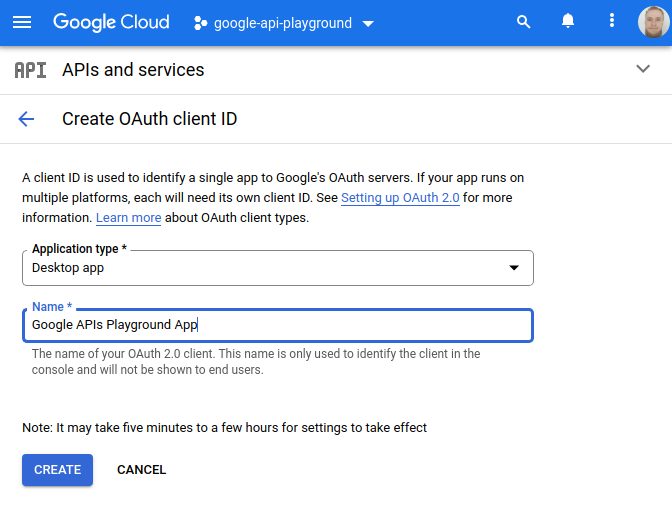Screen dimensions: 672x513
Task: Click the API icon beside APIs and services
Action: (x=30, y=70)
